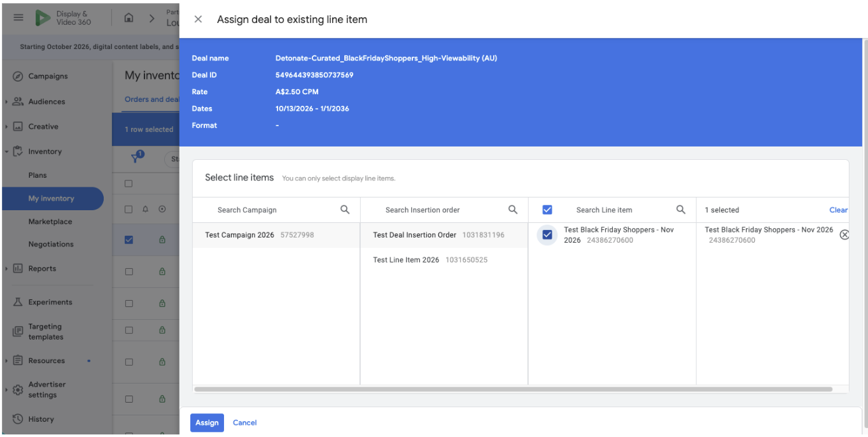Check the inventory row with bell icon
868x437 pixels.
coord(129,209)
